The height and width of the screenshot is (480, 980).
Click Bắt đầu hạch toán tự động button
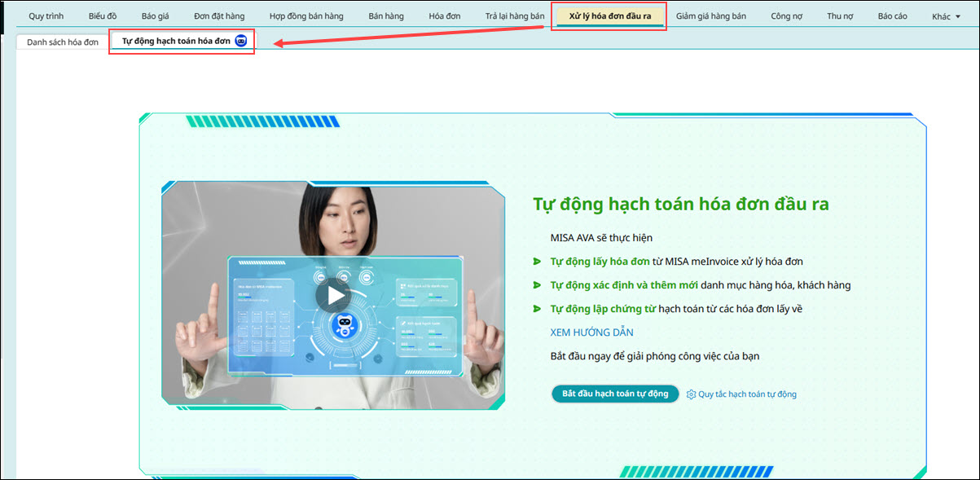(x=615, y=394)
